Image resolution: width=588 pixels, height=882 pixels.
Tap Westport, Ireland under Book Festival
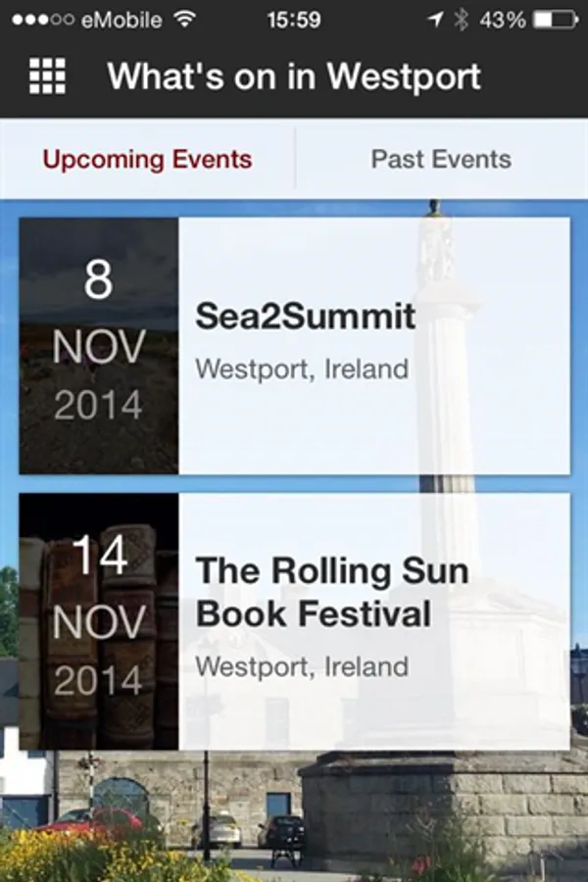click(x=302, y=666)
